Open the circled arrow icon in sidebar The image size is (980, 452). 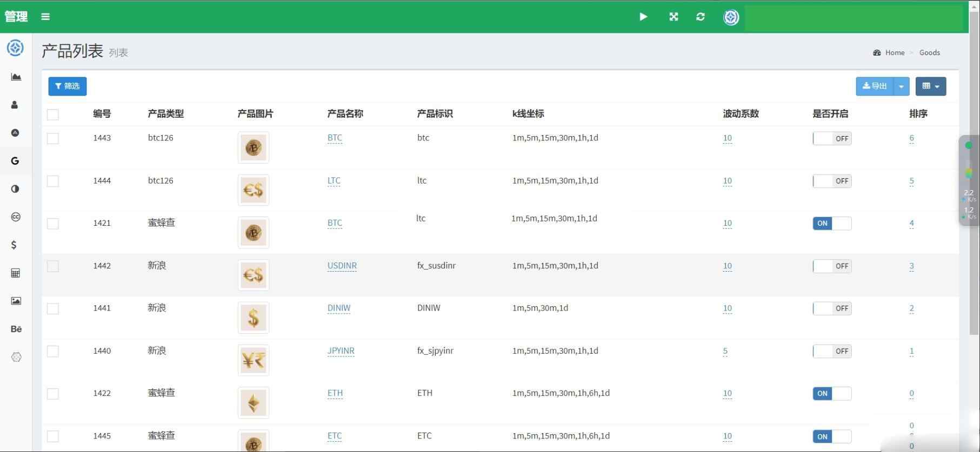point(15,133)
